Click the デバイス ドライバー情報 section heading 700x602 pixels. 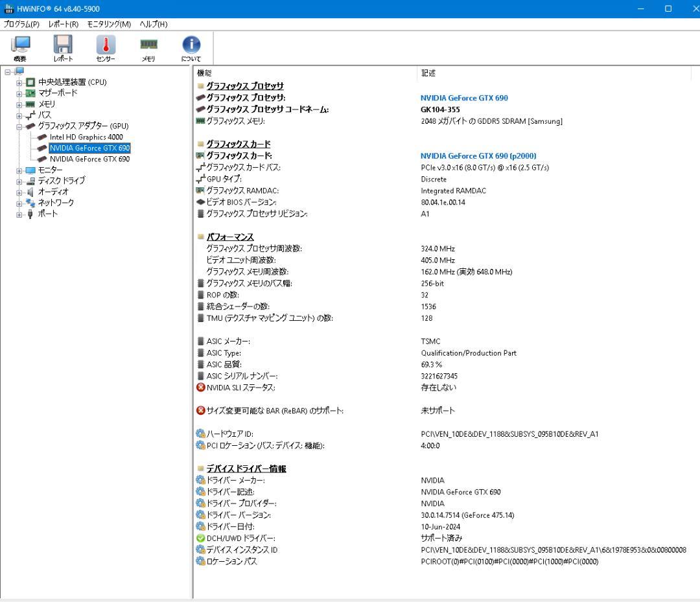246,469
